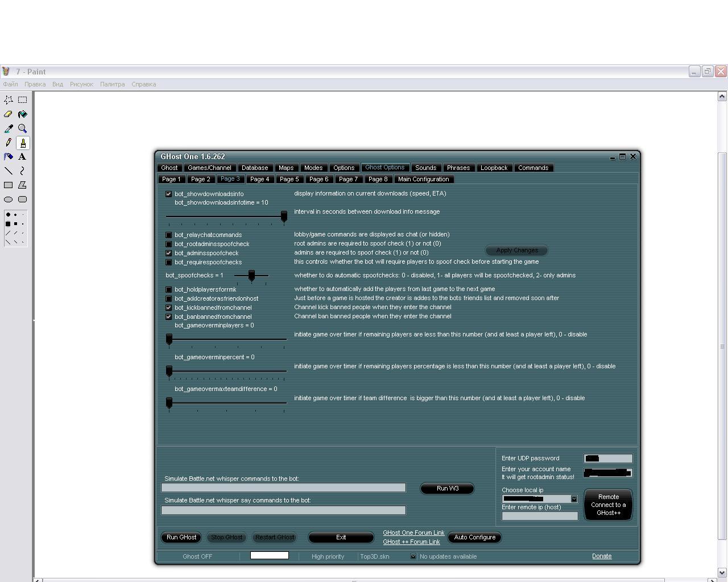The width and height of the screenshot is (728, 582).
Task: Click the bot_spoofchecks slider handle
Action: 251,276
